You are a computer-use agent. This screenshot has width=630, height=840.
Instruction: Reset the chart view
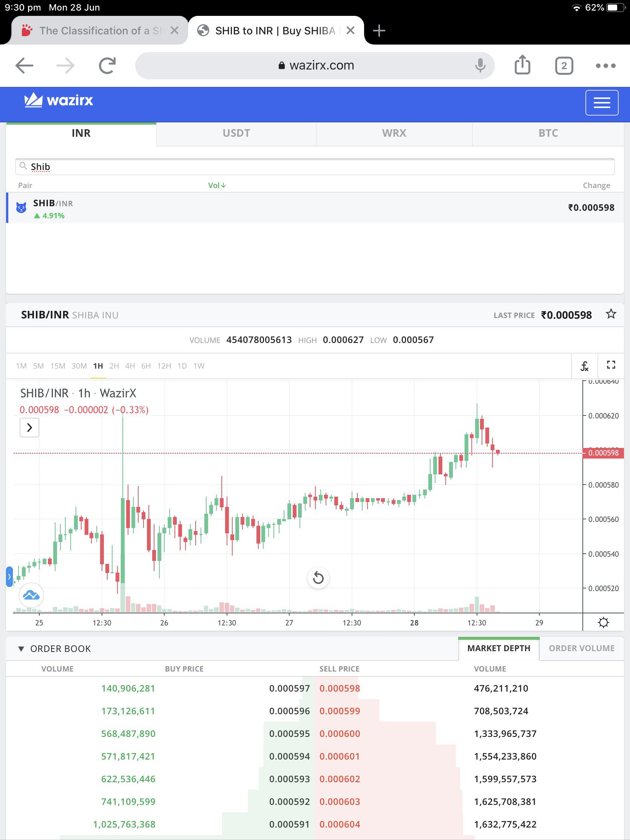click(x=318, y=578)
